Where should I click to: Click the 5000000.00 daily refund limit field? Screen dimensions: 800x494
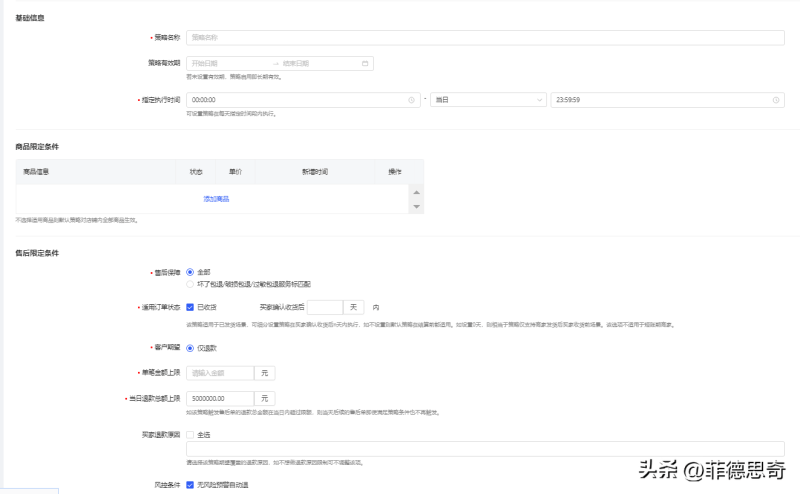(x=219, y=398)
